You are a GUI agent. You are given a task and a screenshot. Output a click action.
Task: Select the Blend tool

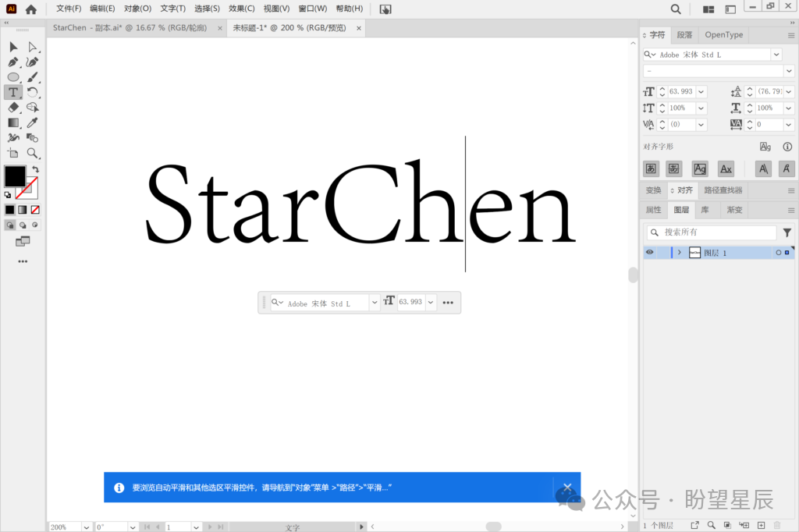(x=33, y=137)
